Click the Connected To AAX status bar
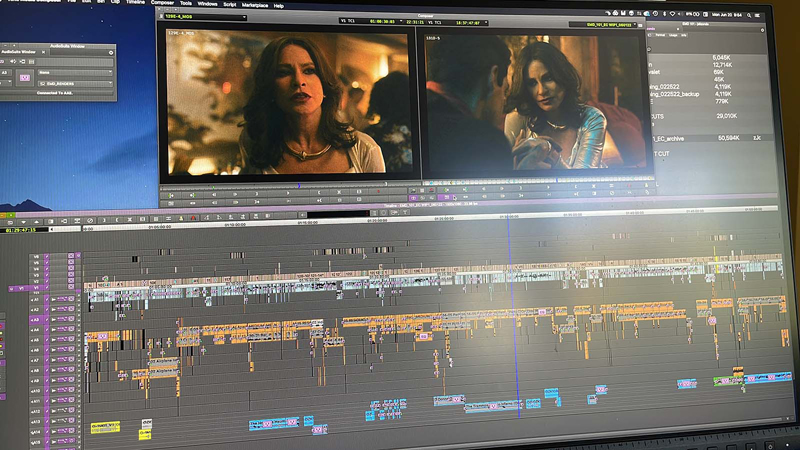 55,93
